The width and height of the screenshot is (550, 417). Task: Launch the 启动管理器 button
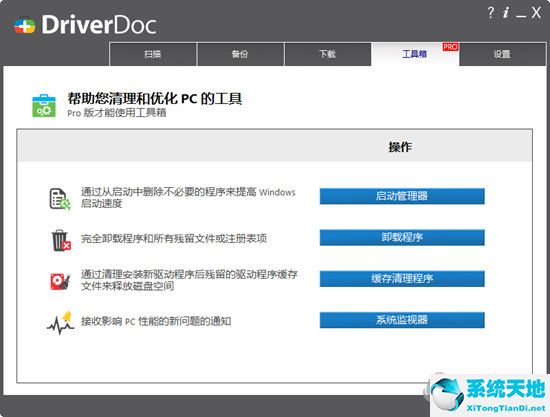pos(402,196)
